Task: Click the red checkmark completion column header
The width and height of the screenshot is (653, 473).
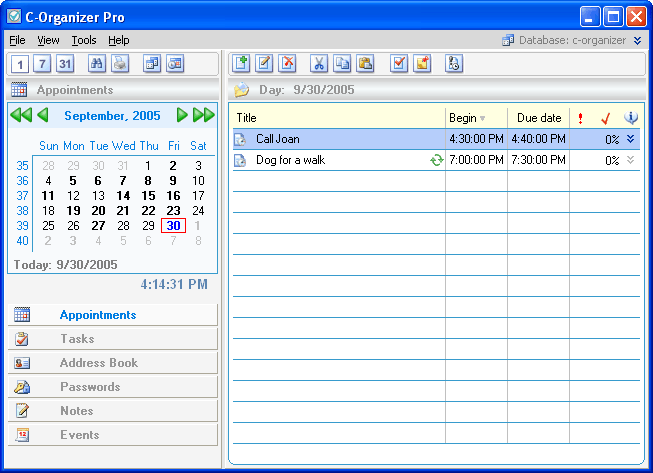Action: pos(606,118)
